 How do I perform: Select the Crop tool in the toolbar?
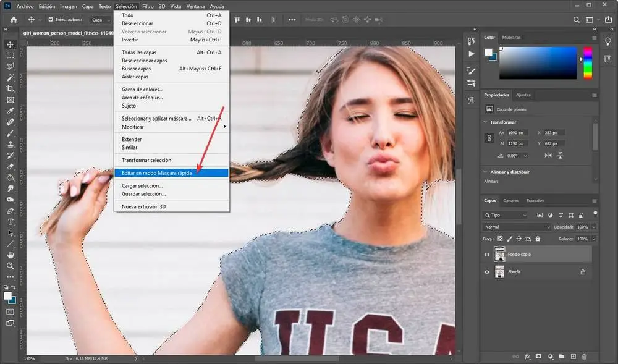tap(11, 89)
